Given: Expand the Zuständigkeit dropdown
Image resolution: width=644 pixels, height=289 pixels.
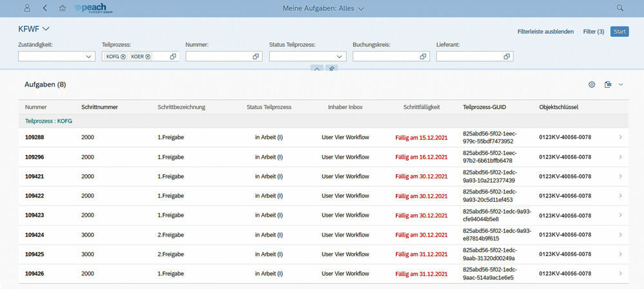Looking at the screenshot, I should pos(89,57).
